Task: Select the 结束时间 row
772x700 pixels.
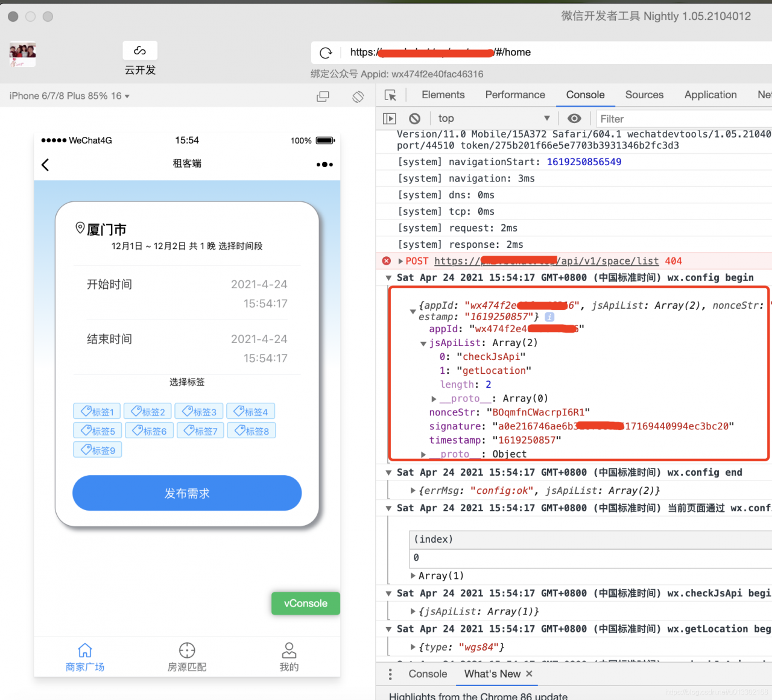Action: pyautogui.click(x=187, y=348)
